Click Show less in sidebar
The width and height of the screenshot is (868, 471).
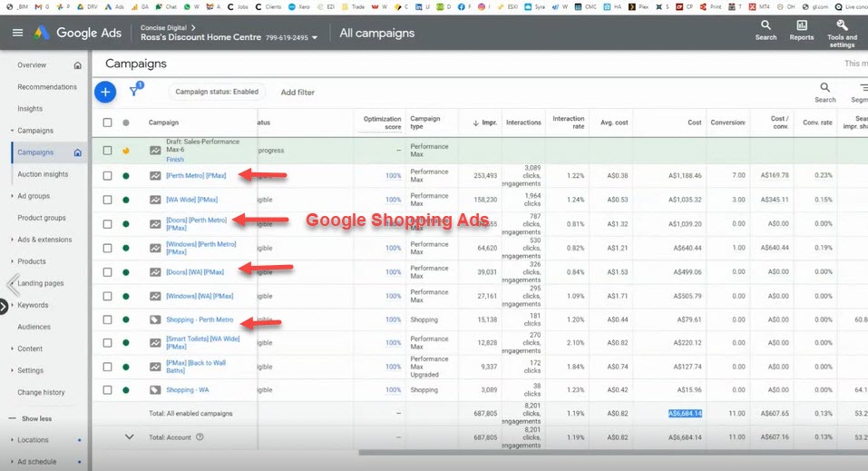click(36, 419)
